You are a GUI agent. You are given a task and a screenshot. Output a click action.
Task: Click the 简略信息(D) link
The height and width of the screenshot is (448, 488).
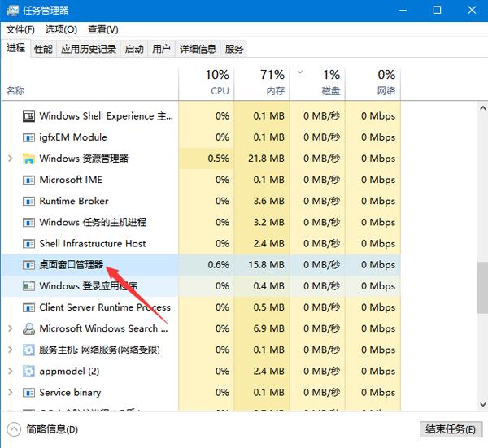[52, 429]
